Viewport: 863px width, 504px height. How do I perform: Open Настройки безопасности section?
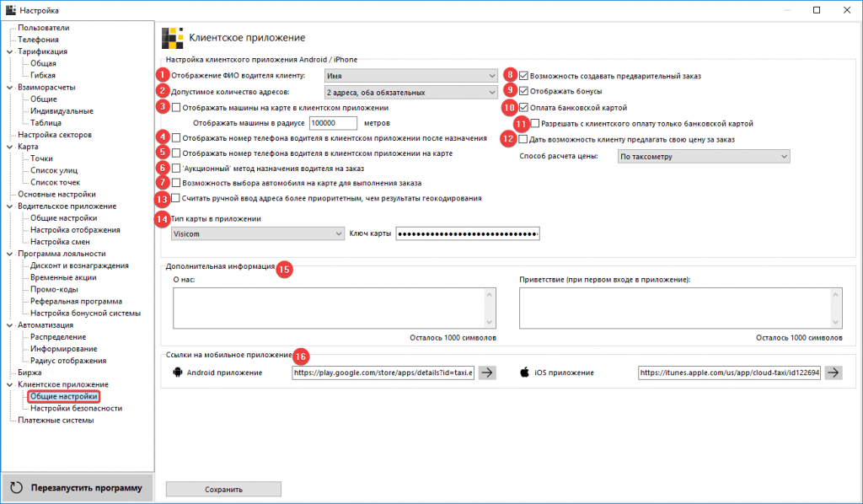(x=77, y=408)
